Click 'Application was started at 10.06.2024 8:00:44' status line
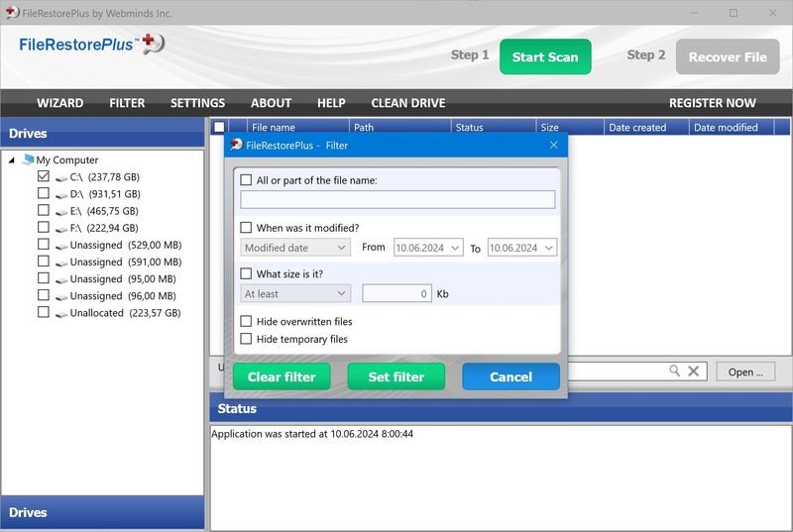 312,434
